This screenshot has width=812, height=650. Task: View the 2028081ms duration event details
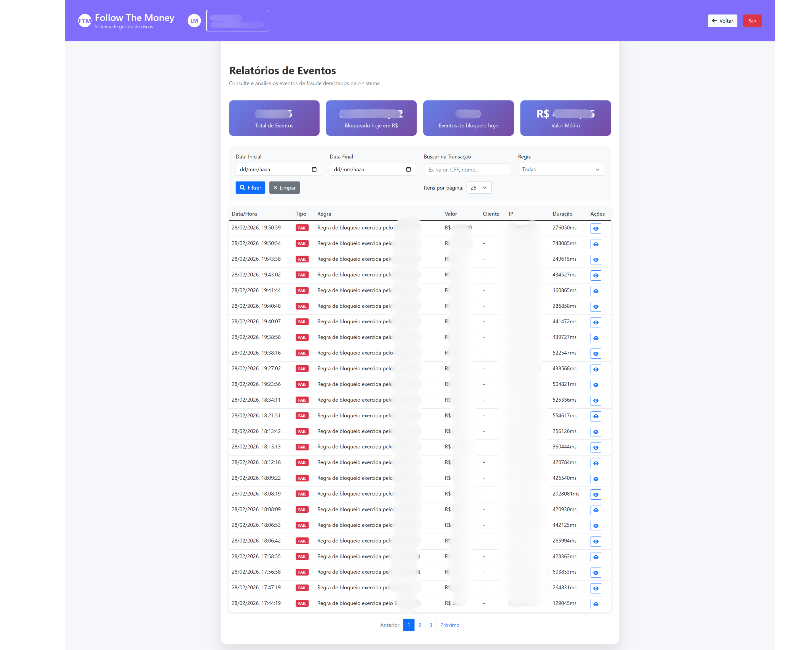pos(596,494)
